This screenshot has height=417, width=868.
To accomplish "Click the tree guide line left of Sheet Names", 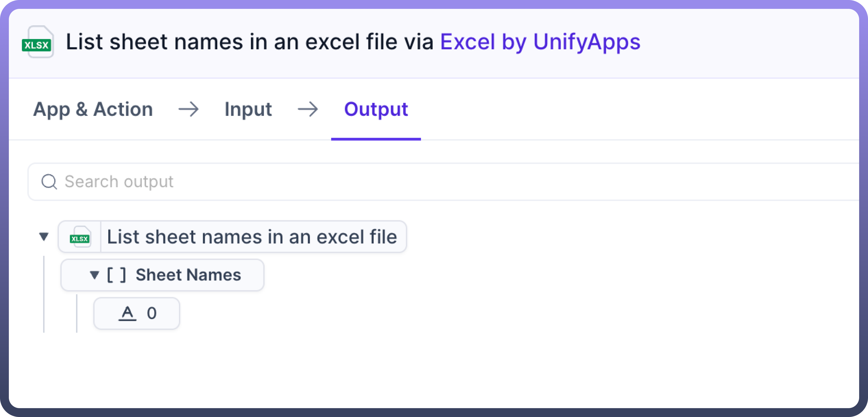I will [44, 293].
